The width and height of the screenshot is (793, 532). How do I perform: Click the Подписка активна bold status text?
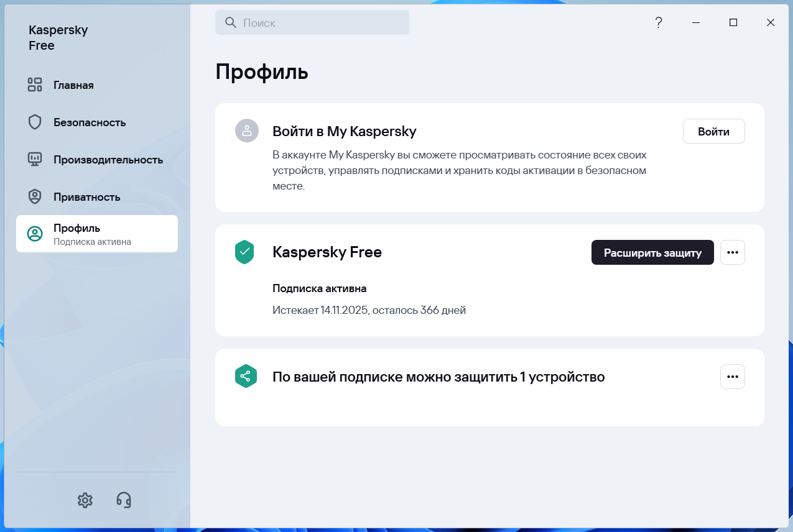point(320,288)
